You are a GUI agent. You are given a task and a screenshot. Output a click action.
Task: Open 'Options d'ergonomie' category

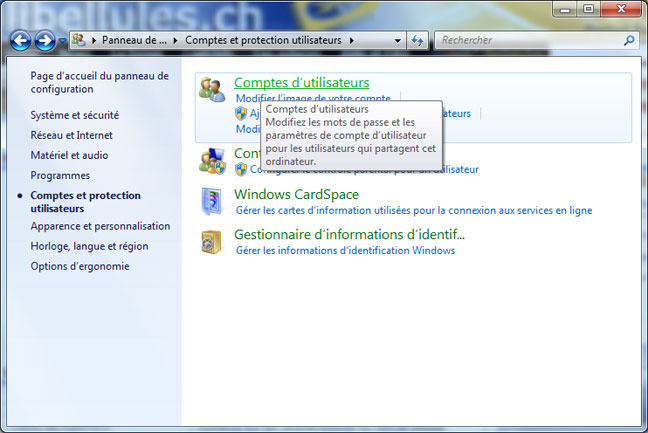pyautogui.click(x=80, y=266)
